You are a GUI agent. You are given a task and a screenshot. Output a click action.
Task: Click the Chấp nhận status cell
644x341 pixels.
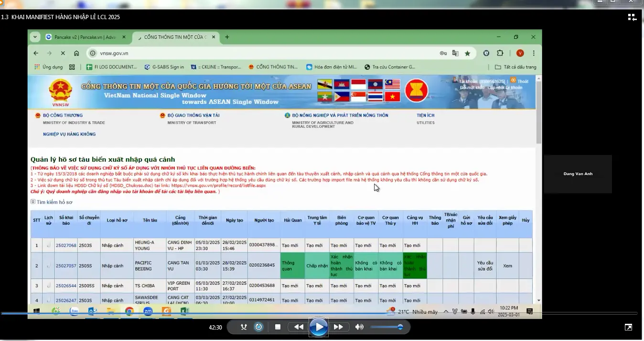point(317,265)
